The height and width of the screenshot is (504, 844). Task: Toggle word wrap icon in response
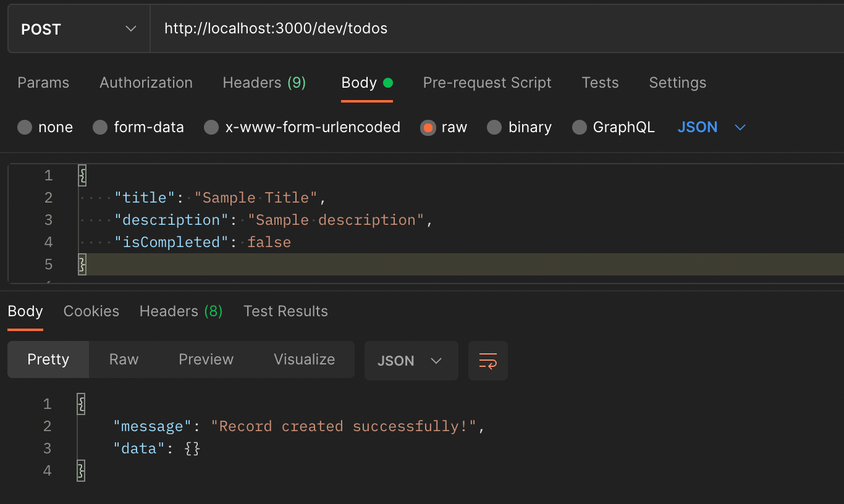488,361
